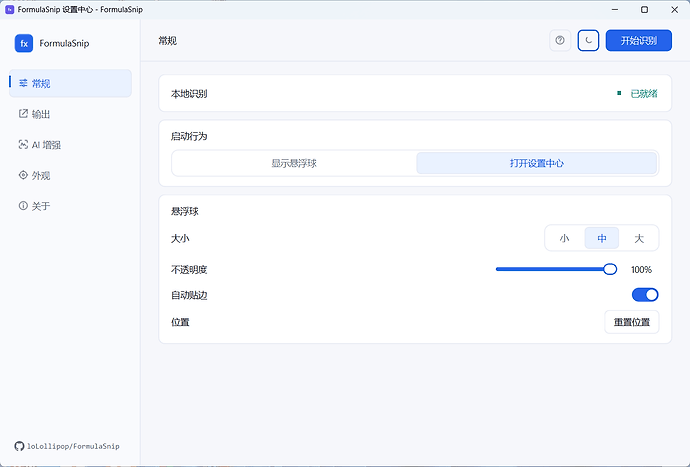Open the help question-mark icon
This screenshot has height=467, width=690.
click(x=560, y=40)
